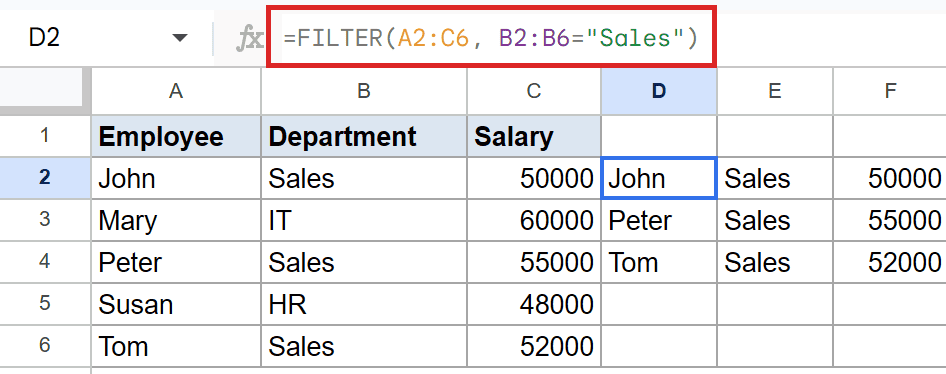
Task: Click the select-all corner box
Action: coord(45,91)
